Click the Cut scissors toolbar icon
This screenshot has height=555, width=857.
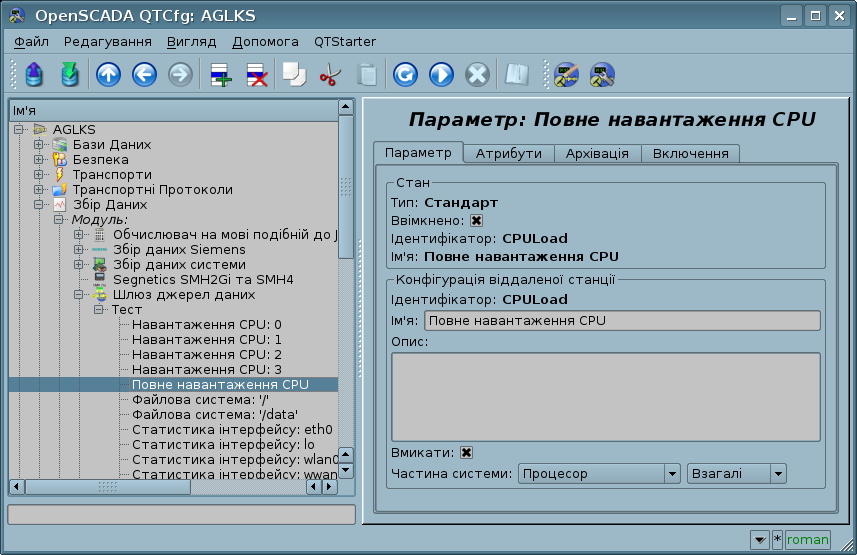[x=330, y=74]
